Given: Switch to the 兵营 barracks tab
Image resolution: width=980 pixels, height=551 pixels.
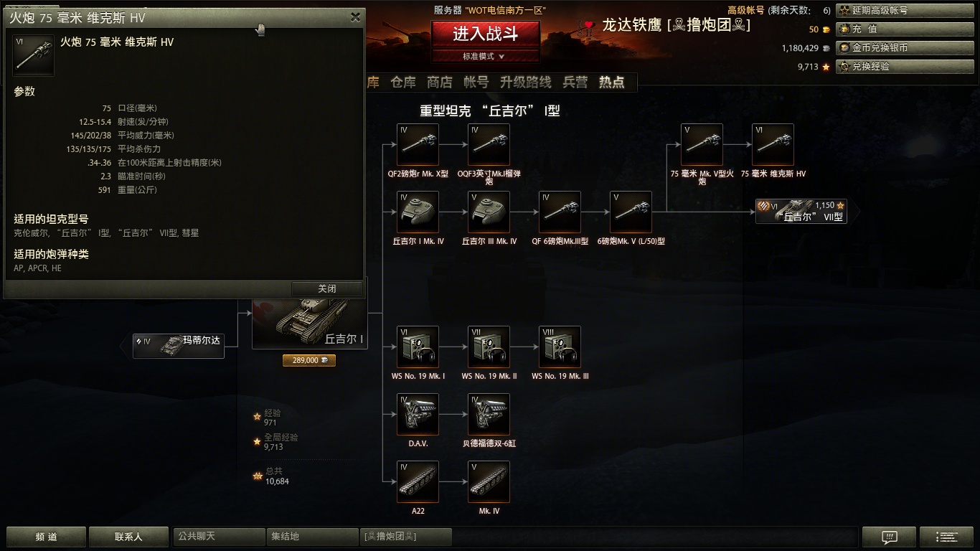Looking at the screenshot, I should point(575,83).
